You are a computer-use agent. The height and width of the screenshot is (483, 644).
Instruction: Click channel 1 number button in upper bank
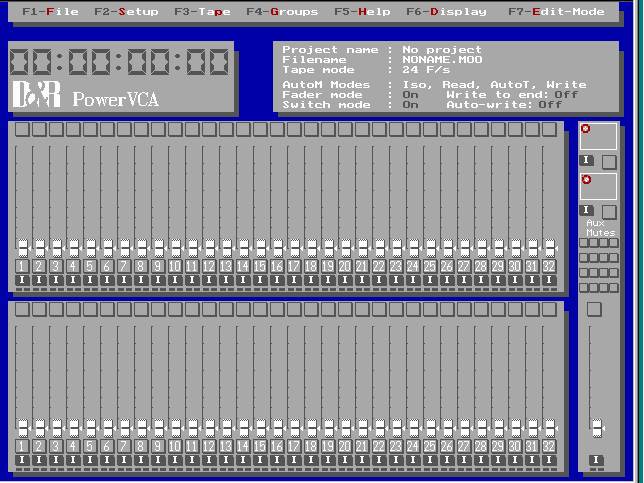tap(22, 266)
